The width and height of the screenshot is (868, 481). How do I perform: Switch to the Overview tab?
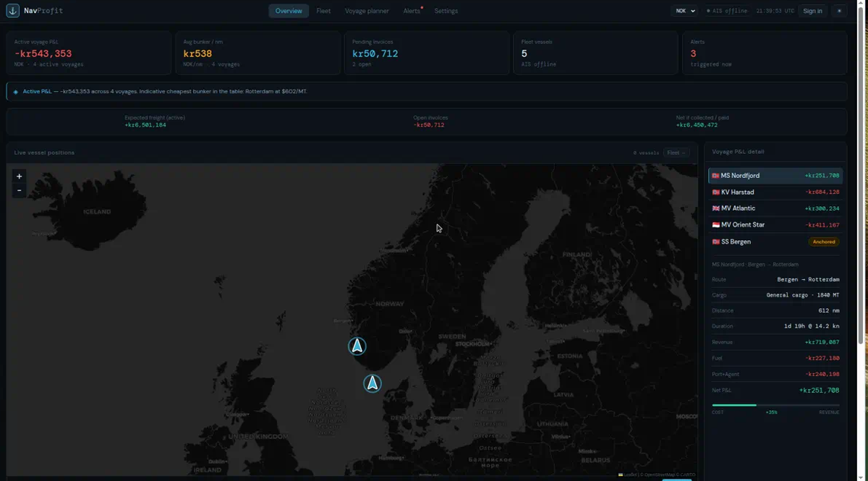coord(289,11)
